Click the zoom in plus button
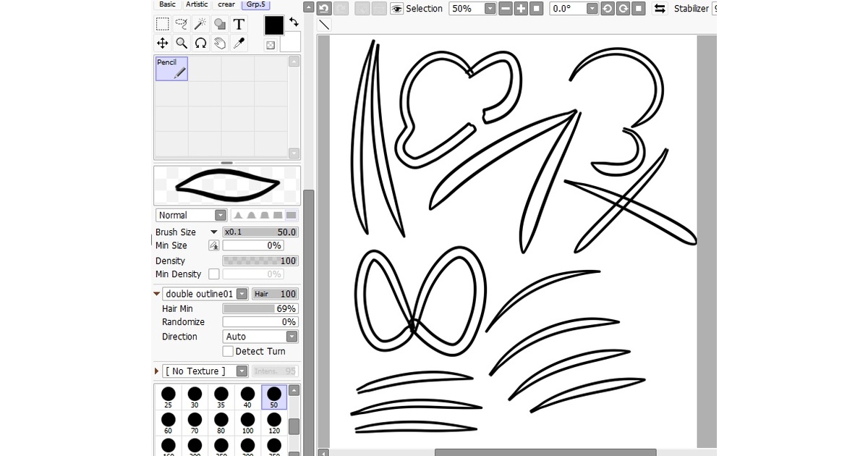 pyautogui.click(x=521, y=9)
